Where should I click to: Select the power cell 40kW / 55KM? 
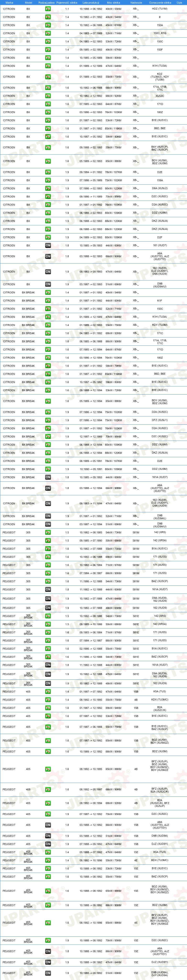[x=113, y=9]
